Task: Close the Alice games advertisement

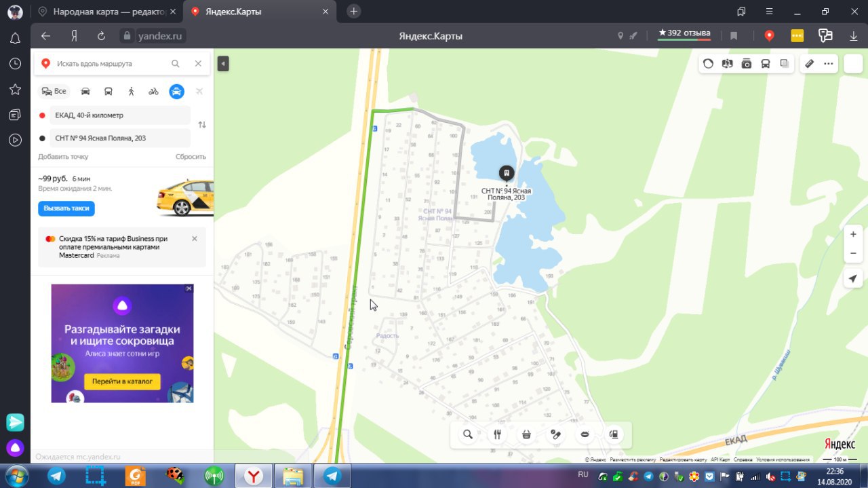Action: tap(189, 288)
